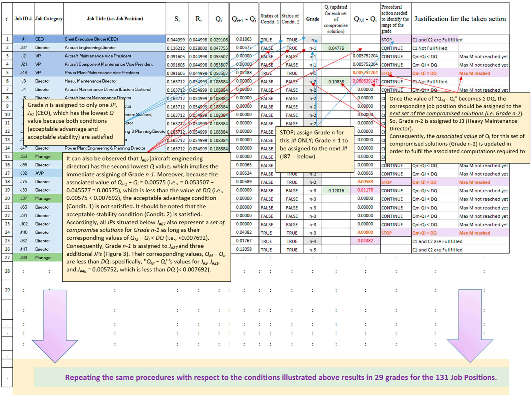The image size is (532, 397).
Task: Select updated Qi value '0.04776'
Action: click(x=336, y=48)
